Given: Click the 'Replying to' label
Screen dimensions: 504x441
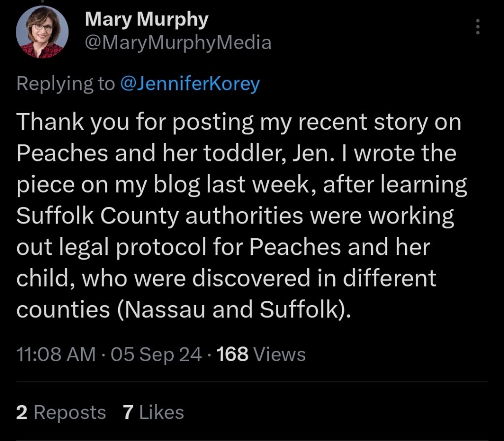Looking at the screenshot, I should click(x=65, y=84).
